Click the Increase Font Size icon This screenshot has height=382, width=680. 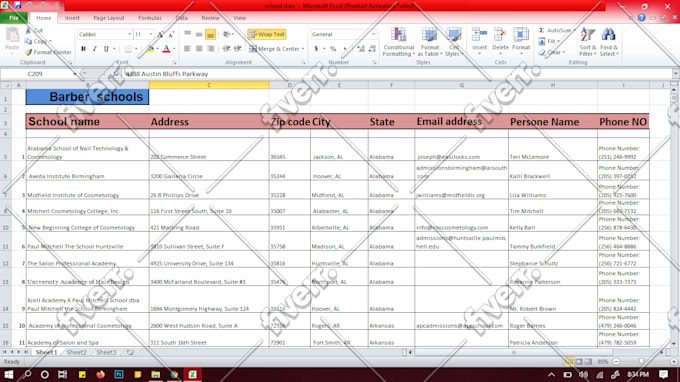[161, 34]
